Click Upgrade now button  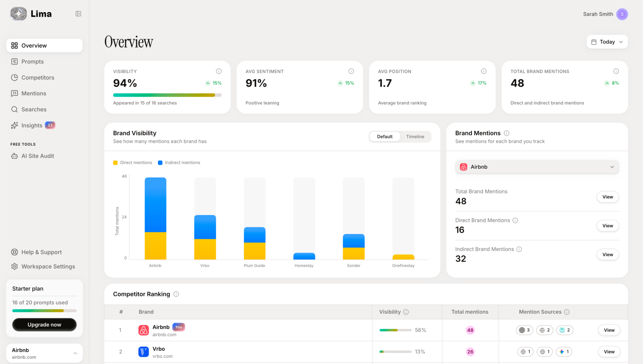click(44, 325)
